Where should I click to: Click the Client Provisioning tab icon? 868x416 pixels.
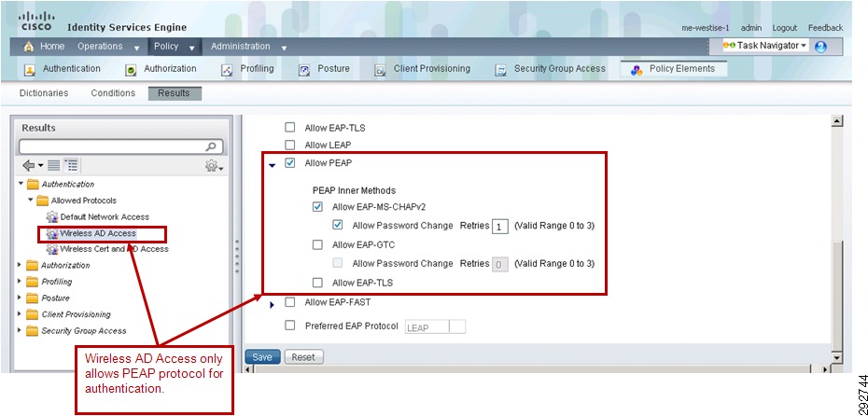(x=380, y=70)
